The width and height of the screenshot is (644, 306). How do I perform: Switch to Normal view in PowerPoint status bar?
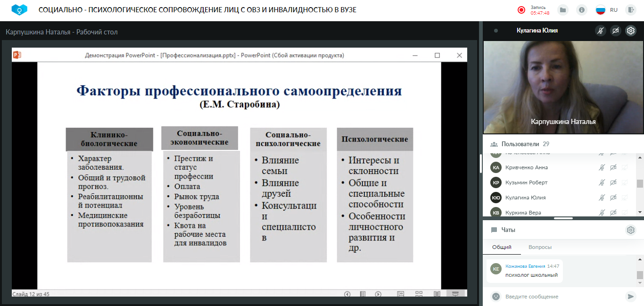(x=401, y=294)
